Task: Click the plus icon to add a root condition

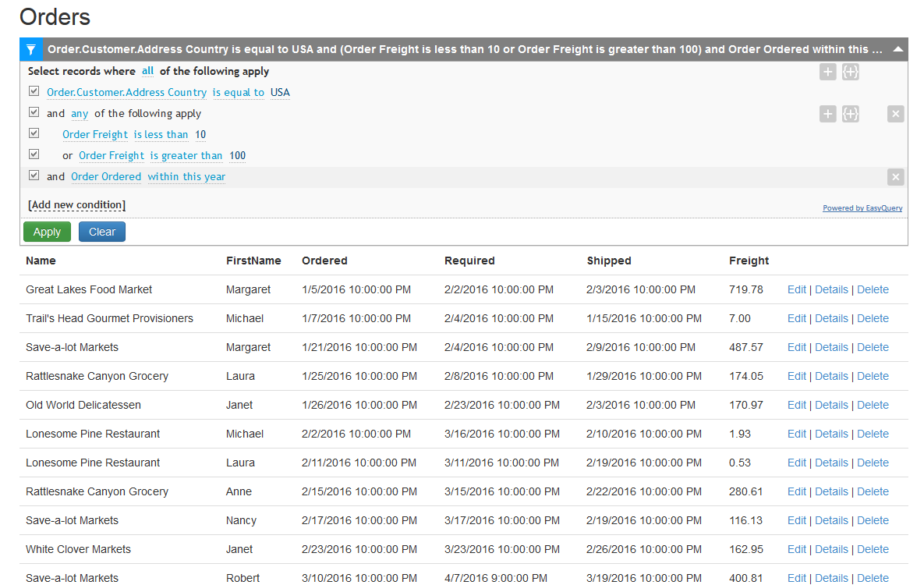Action: pos(827,72)
